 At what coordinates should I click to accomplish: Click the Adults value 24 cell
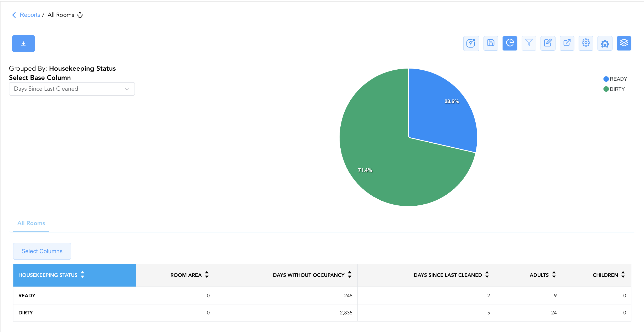click(x=528, y=313)
